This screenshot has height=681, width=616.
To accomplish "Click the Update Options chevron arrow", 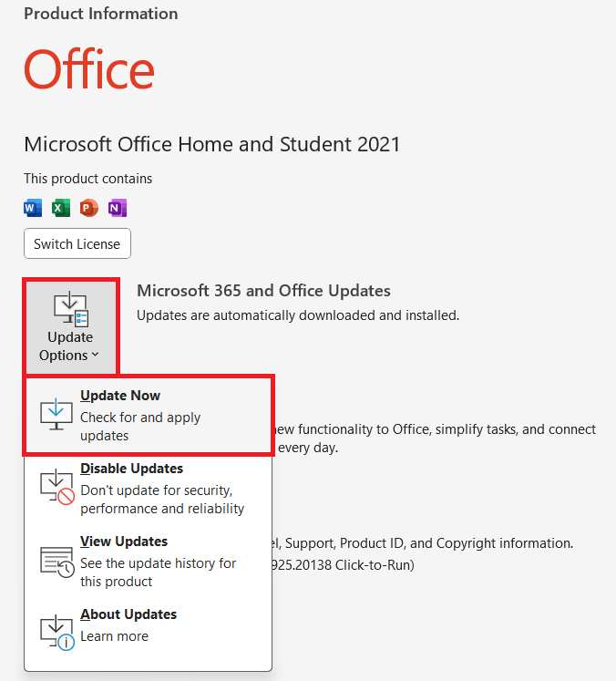I will [95, 355].
